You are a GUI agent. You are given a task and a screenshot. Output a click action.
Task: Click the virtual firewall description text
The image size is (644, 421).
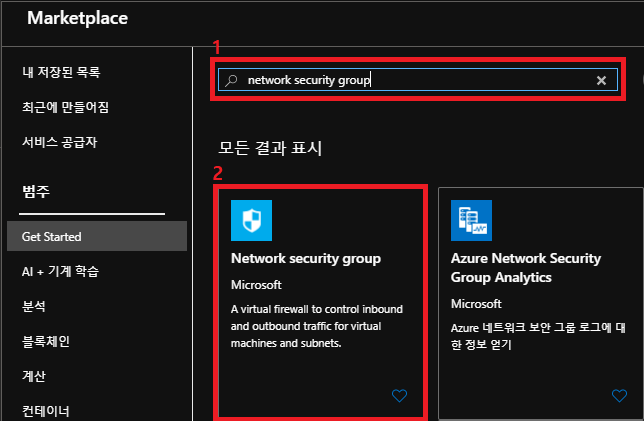pos(317,326)
